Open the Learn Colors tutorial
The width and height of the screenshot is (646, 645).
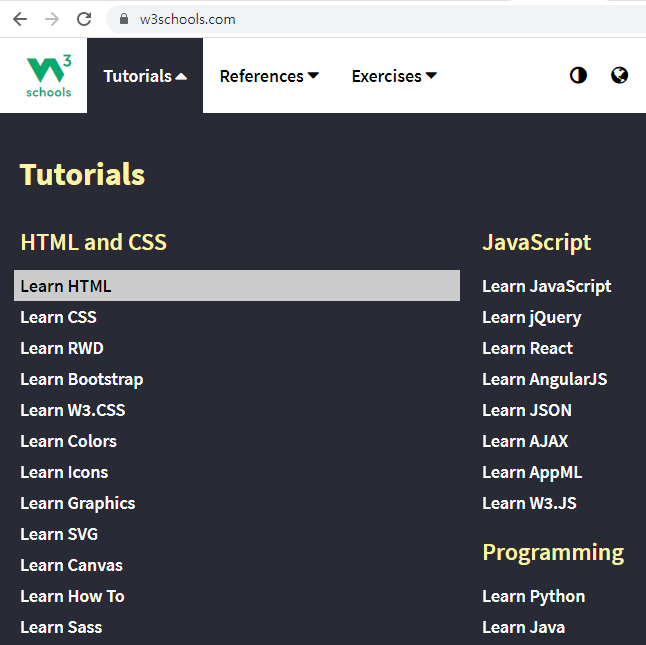tap(68, 441)
